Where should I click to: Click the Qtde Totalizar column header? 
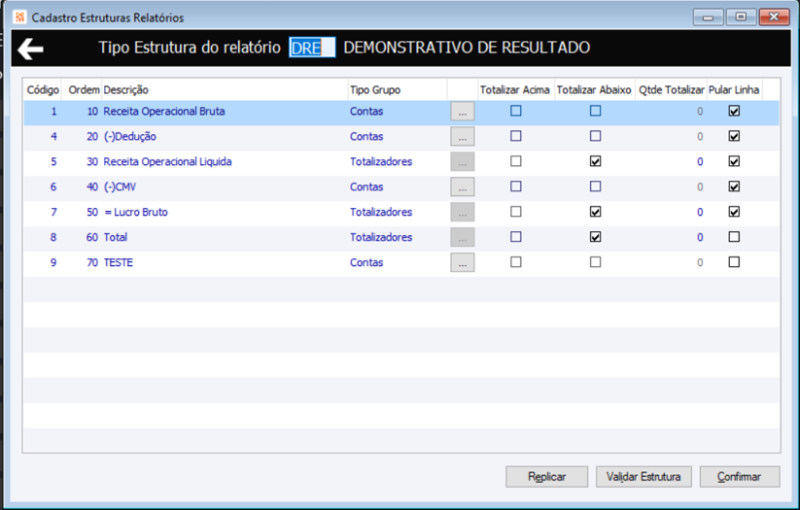click(x=671, y=90)
